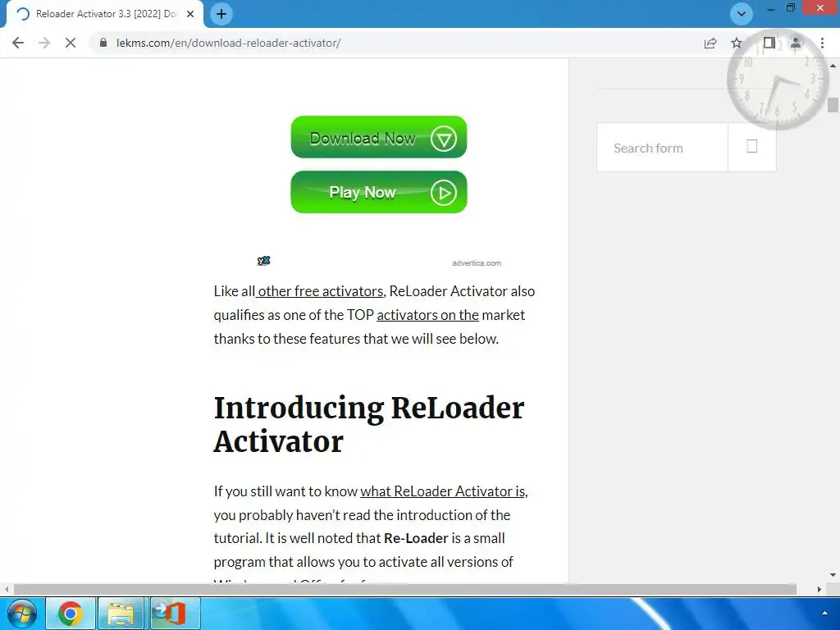Close the Reloader Activator tab
The image size is (840, 630).
pyautogui.click(x=190, y=14)
